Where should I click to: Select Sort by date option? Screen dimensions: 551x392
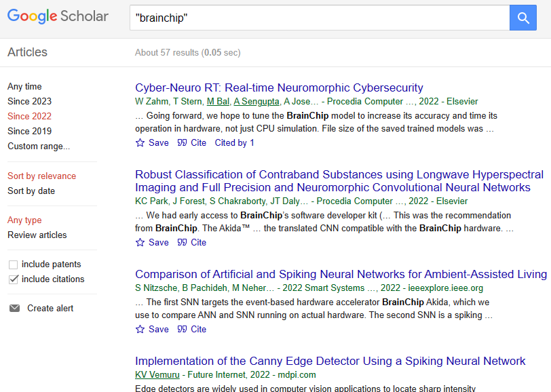(x=31, y=191)
